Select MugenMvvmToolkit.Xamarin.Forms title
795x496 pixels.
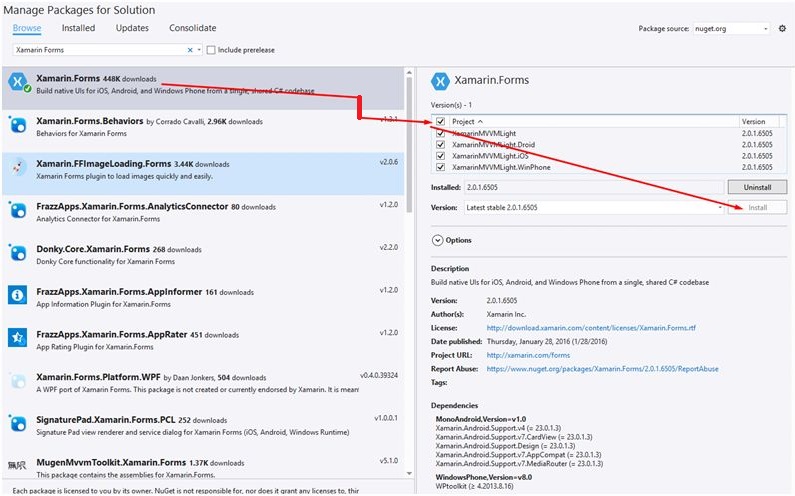coord(111,463)
